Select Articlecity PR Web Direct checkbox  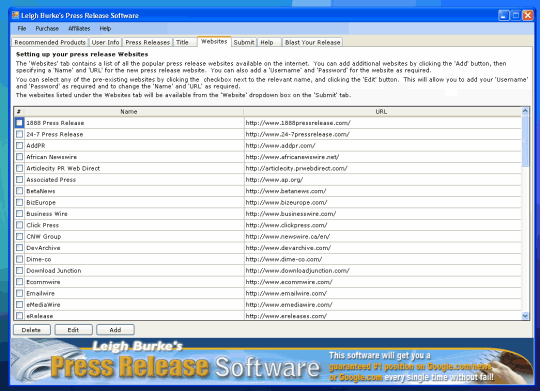point(19,168)
